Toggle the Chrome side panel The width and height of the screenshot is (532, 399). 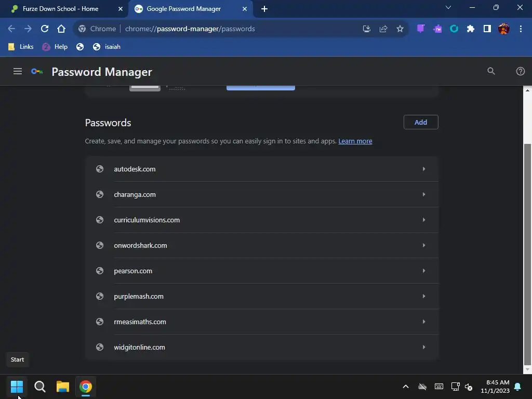tap(487, 29)
